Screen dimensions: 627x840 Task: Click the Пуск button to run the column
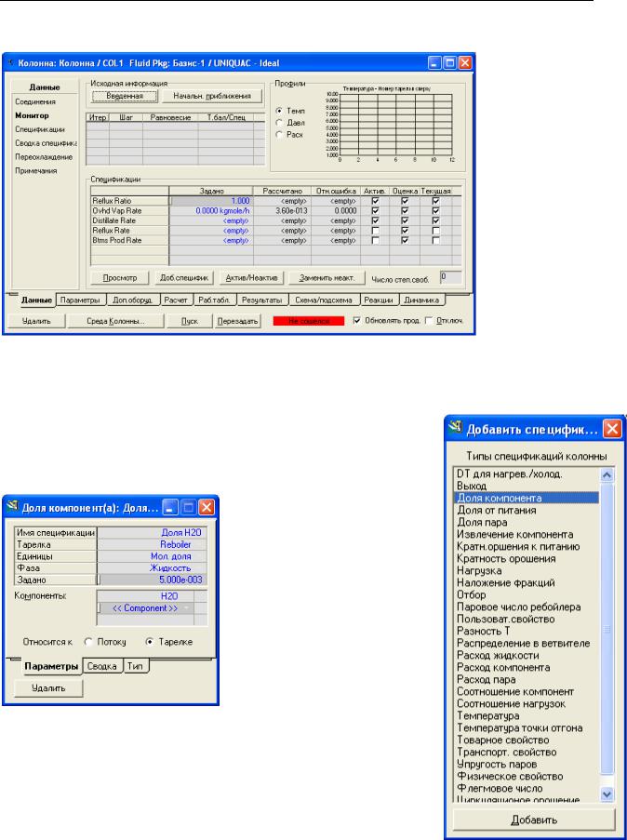[x=190, y=322]
